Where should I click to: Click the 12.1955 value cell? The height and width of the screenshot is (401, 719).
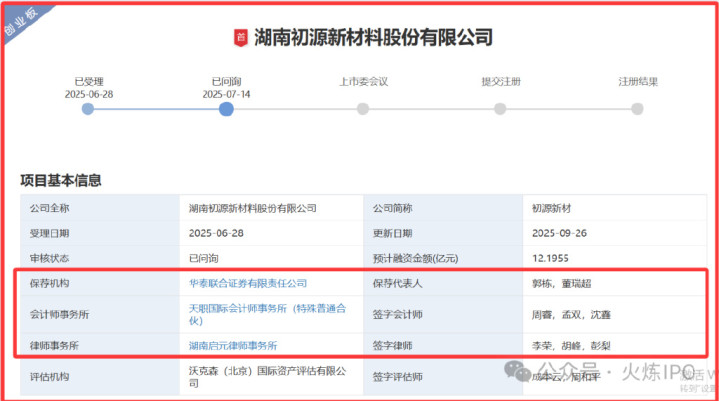[x=614, y=258]
